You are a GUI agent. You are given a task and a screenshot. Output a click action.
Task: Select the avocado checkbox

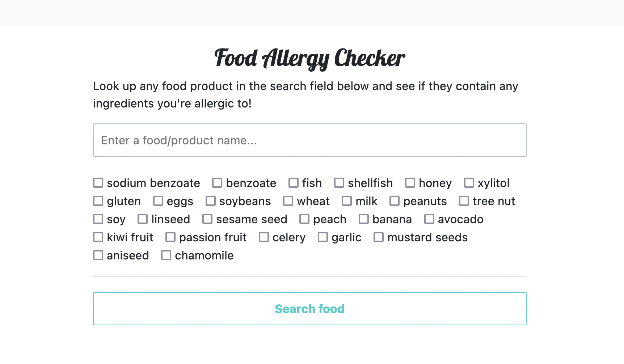tap(429, 219)
